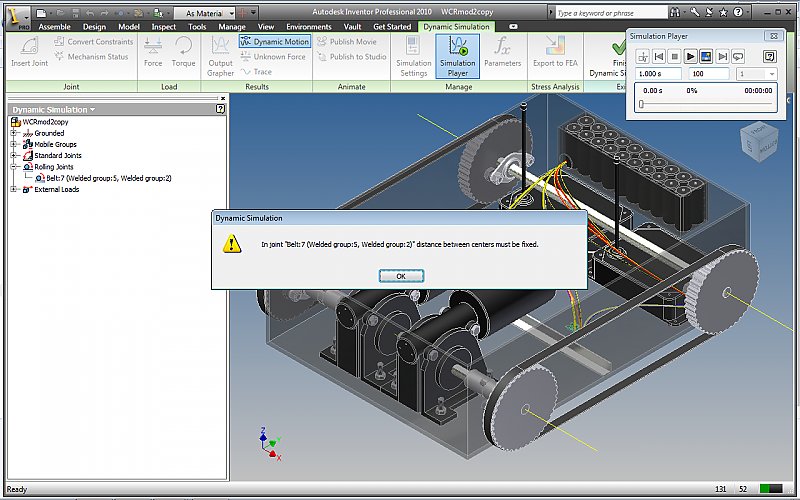Click the satellite communication center icon
Viewport: 800px width, 500px height.
709,13
